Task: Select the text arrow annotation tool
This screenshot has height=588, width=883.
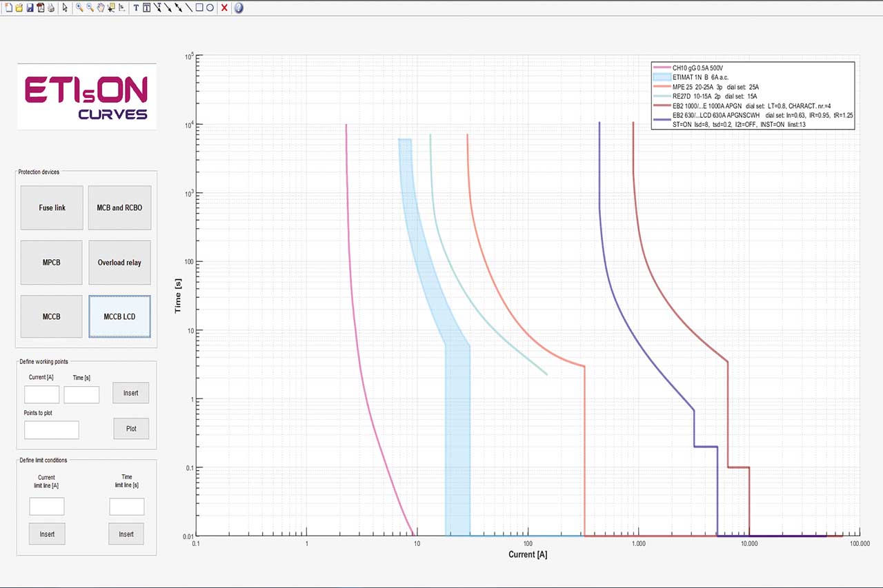Action: [x=158, y=8]
